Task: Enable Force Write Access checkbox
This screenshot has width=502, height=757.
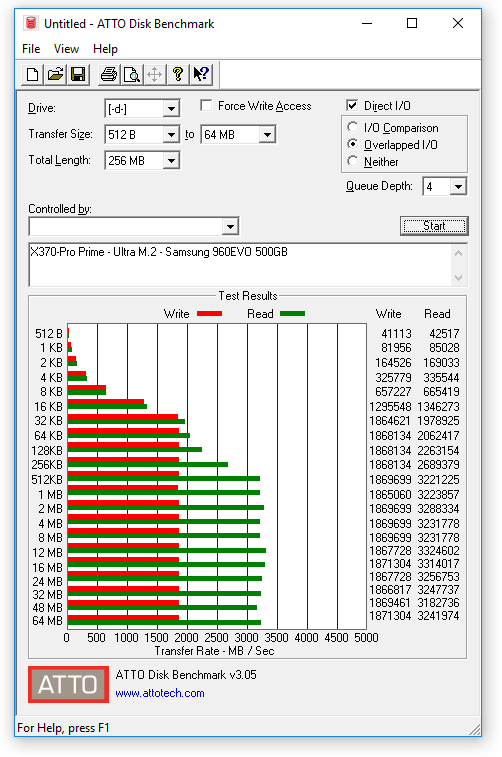Action: (x=206, y=106)
